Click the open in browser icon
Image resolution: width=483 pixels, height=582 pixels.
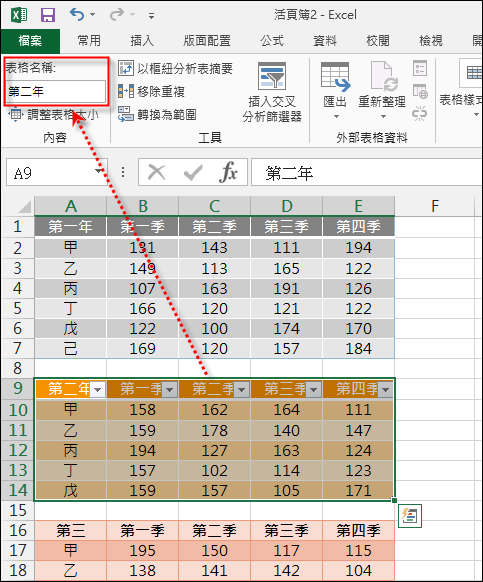[x=420, y=91]
